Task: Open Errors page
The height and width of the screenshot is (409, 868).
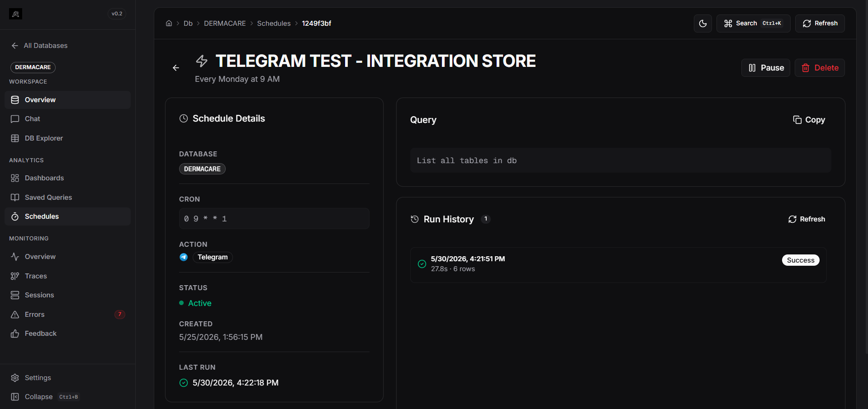Action: coord(67,315)
